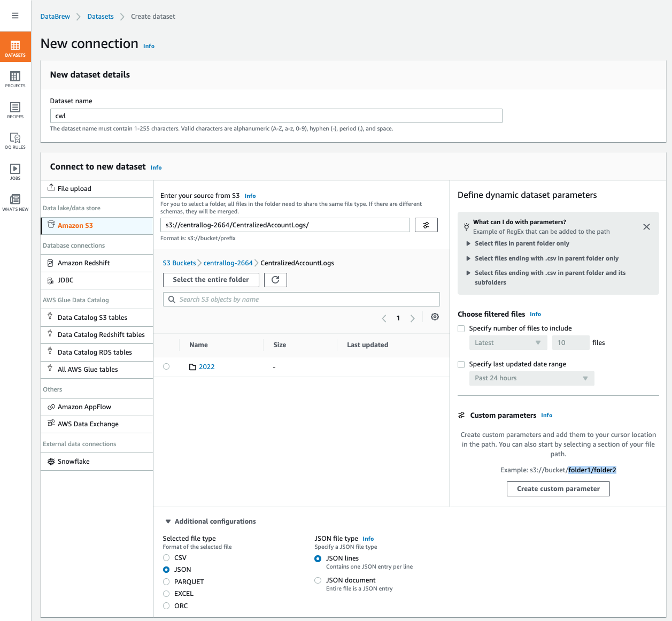Open Projects from the sidebar
Screen dimensions: 672x621
16,79
